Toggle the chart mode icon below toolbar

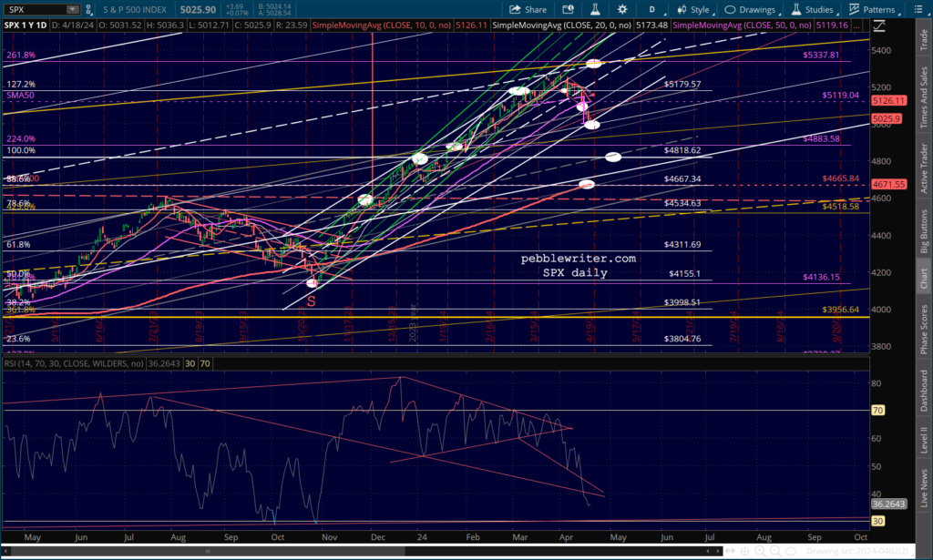click(879, 25)
